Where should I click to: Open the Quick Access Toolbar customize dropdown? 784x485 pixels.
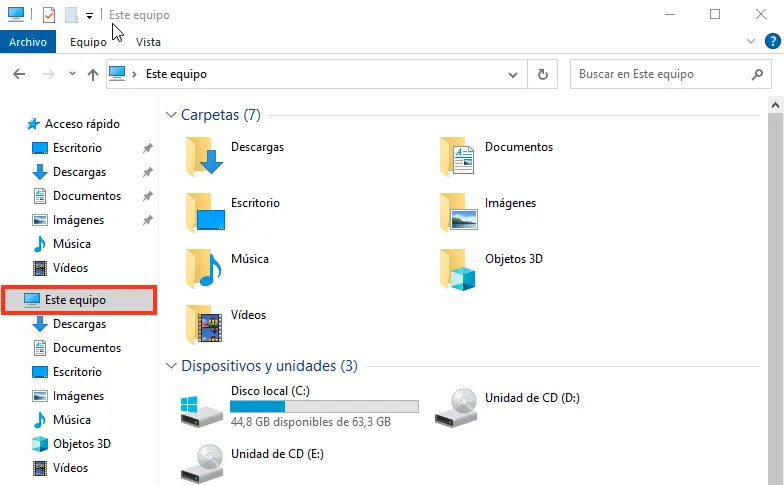89,16
